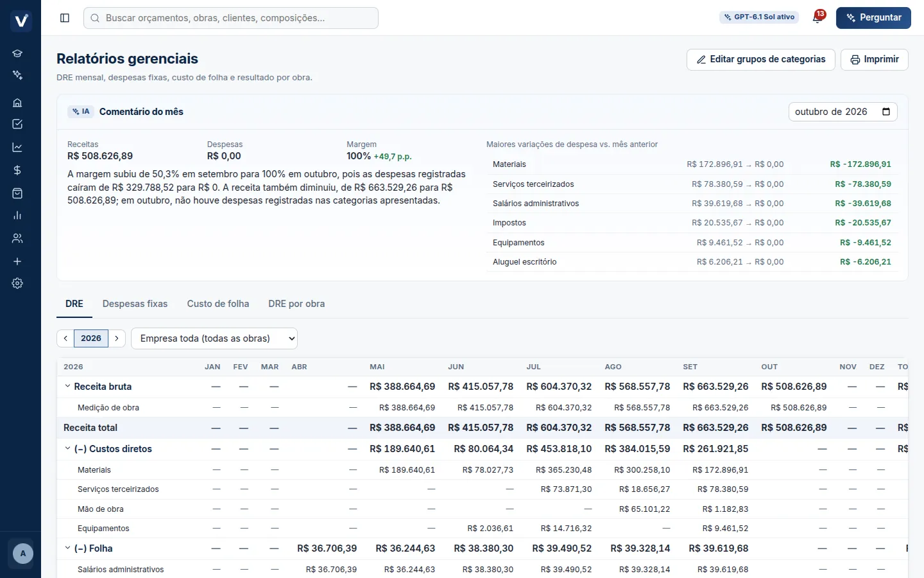This screenshot has width=924, height=578.
Task: Open the graduation cap icon in sidebar
Action: (x=17, y=53)
